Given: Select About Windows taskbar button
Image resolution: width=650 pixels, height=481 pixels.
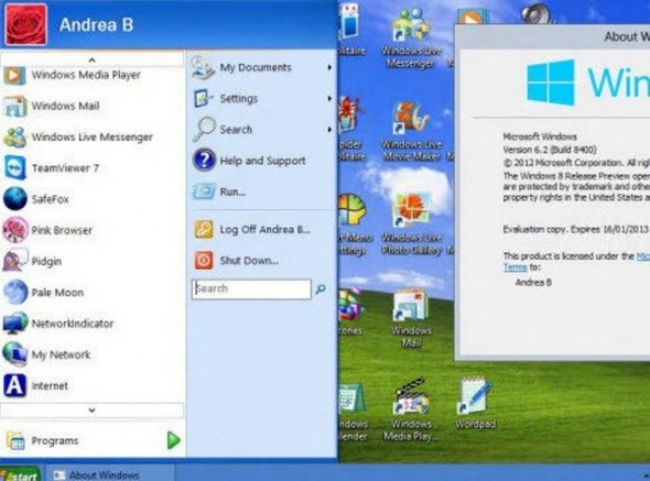Looking at the screenshot, I should (104, 474).
